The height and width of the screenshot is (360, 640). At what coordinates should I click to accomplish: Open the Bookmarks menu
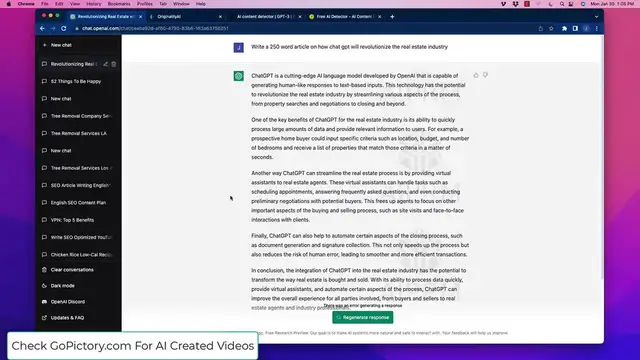[x=119, y=4]
